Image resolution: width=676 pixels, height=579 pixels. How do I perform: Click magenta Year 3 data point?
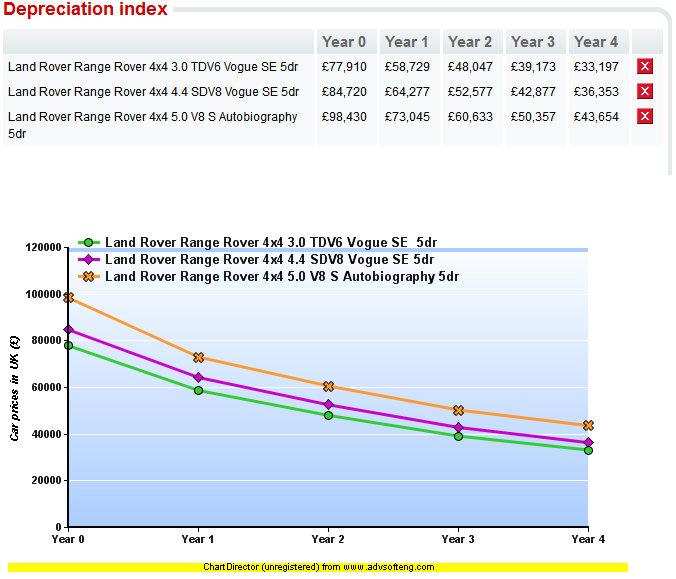[458, 428]
